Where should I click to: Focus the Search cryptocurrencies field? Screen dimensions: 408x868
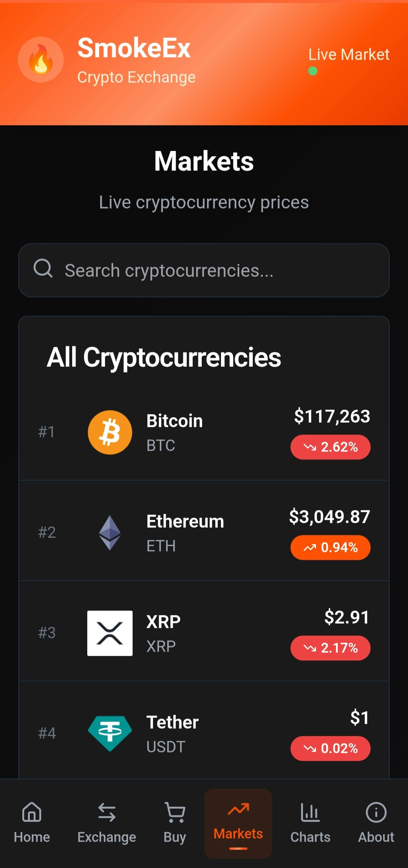click(204, 270)
